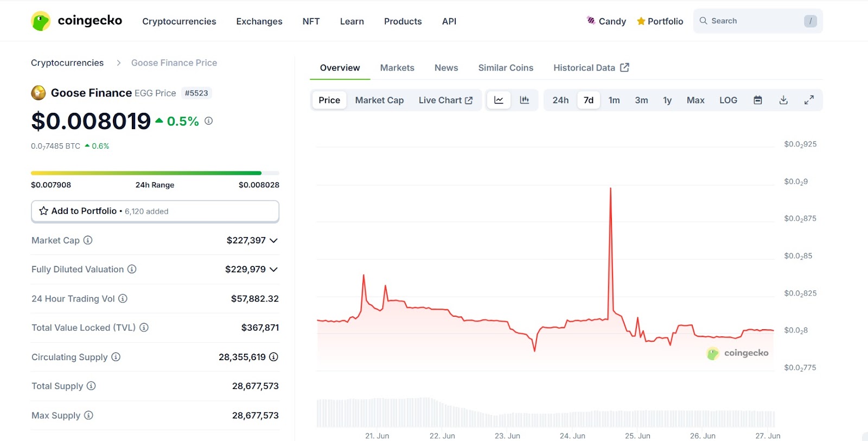Click the Portfolio star icon in header
The image size is (868, 441).
(641, 21)
